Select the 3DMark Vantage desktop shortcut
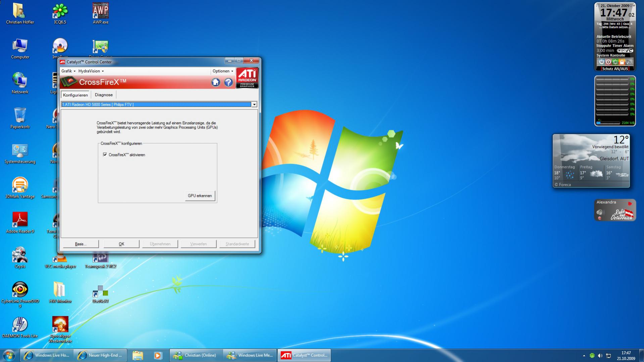644x362 pixels. (x=20, y=188)
